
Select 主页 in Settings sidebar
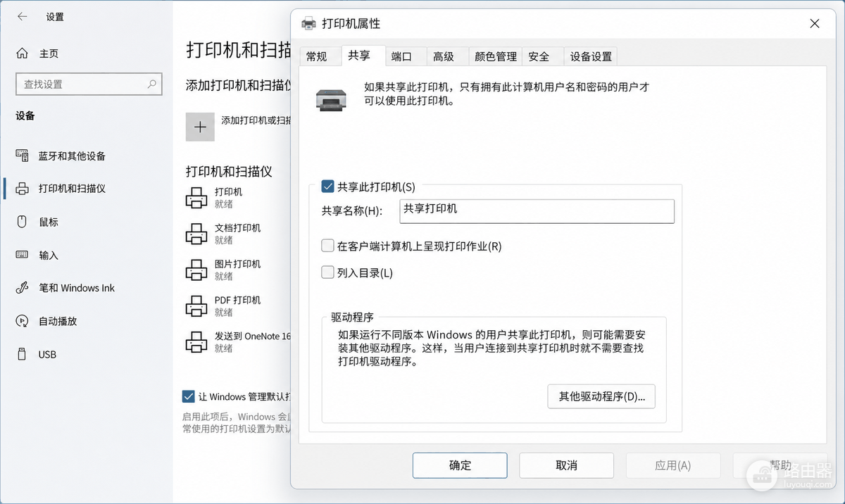coord(49,53)
